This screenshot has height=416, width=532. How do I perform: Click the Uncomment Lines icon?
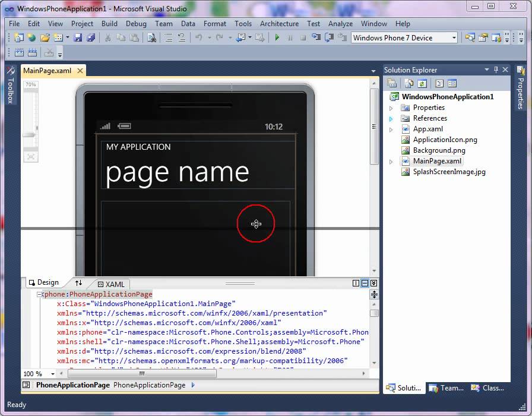[x=181, y=37]
